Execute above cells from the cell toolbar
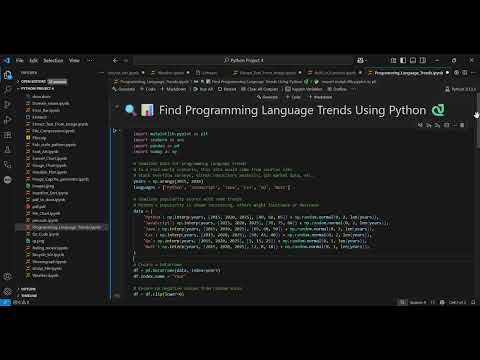 pyautogui.click(x=429, y=125)
